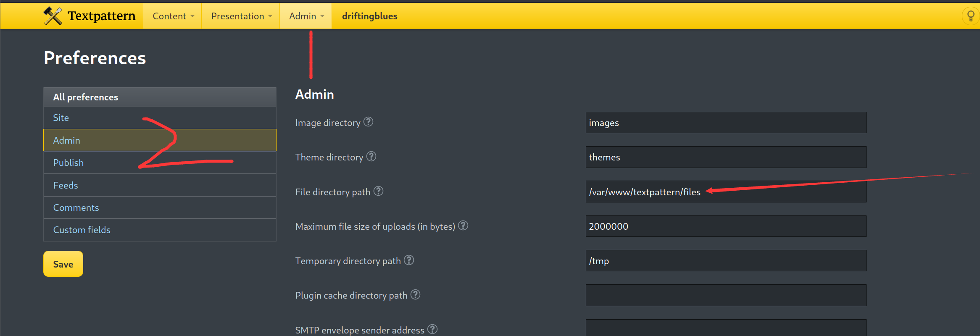
Task: Expand the Admin dropdown menu
Action: coord(306,16)
